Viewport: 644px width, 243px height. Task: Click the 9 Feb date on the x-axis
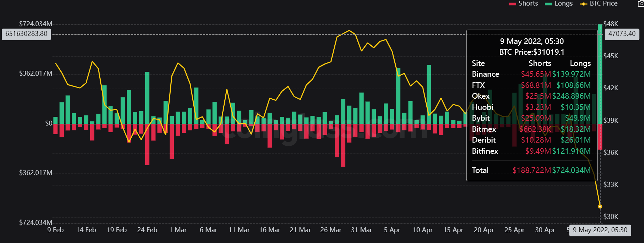point(55,230)
